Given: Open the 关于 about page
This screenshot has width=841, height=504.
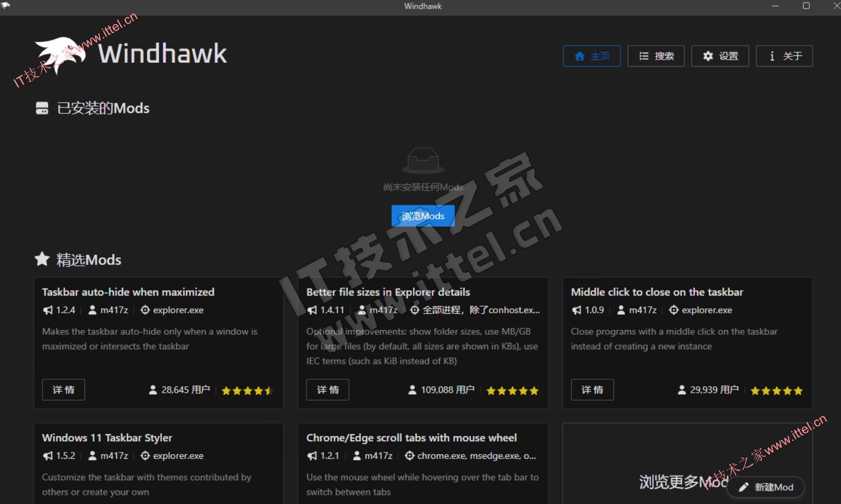Looking at the screenshot, I should pyautogui.click(x=784, y=56).
